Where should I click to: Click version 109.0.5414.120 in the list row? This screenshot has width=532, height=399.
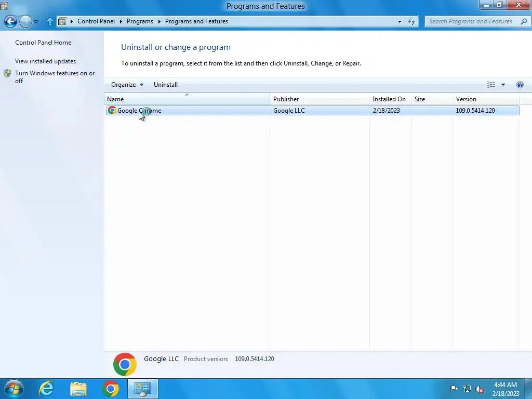[x=475, y=111]
